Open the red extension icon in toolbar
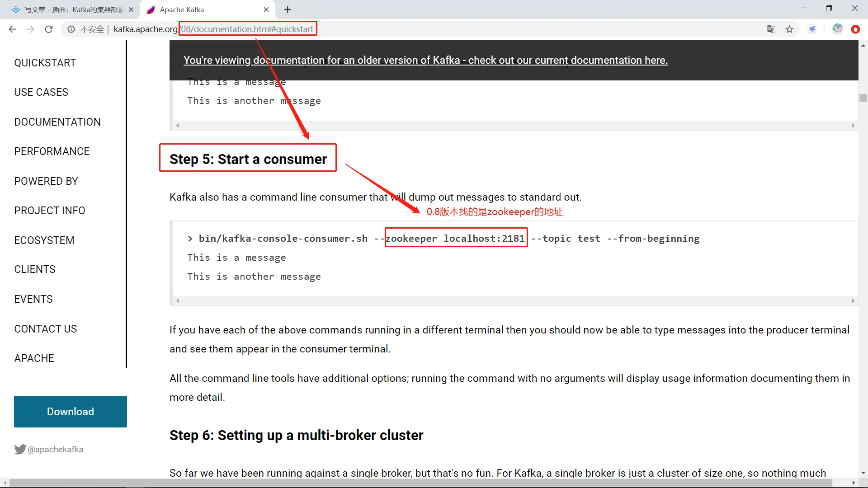The width and height of the screenshot is (868, 488). (855, 29)
